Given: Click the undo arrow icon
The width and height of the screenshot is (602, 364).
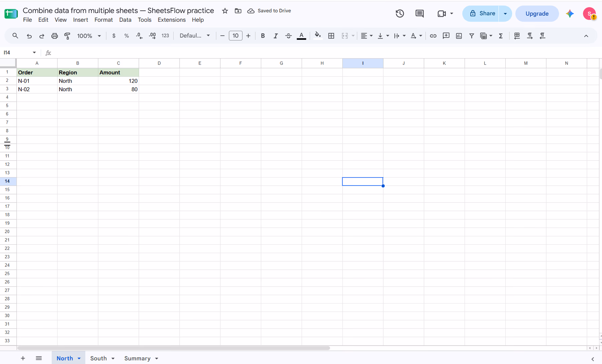Looking at the screenshot, I should 29,36.
